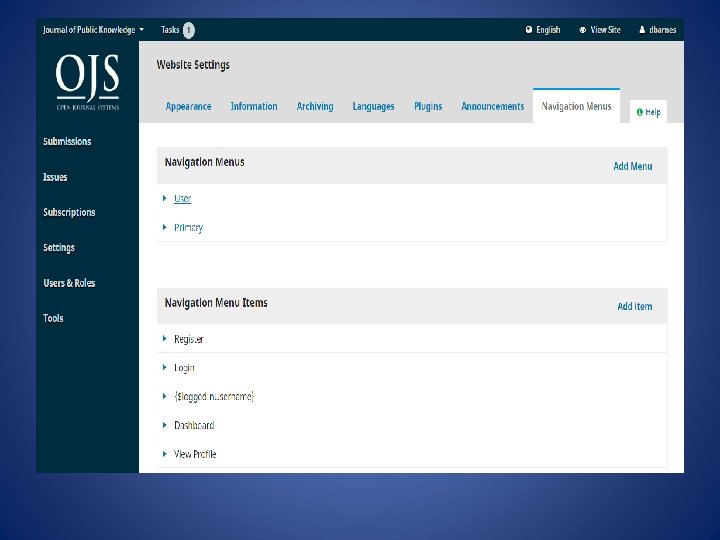Open the dbarnes user menu
The image size is (720, 540).
[658, 30]
